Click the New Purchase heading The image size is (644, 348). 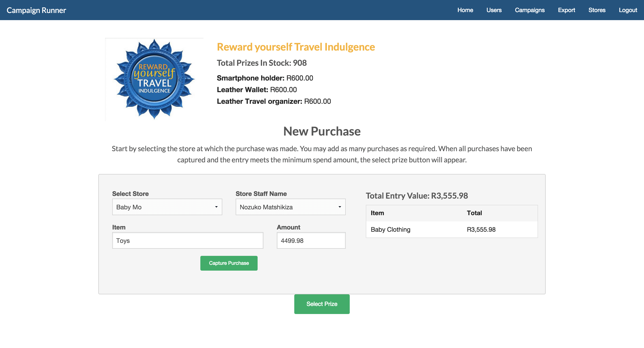click(x=322, y=131)
